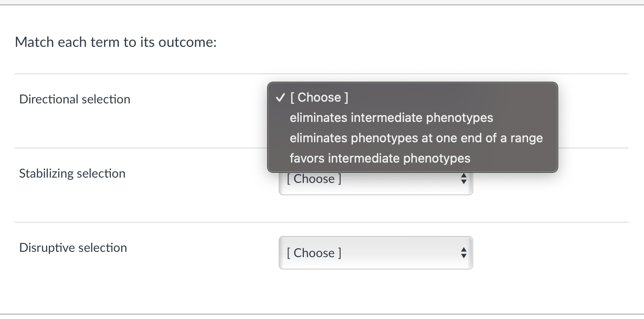Click the checkmark beside [ Choose ] option

[x=280, y=98]
